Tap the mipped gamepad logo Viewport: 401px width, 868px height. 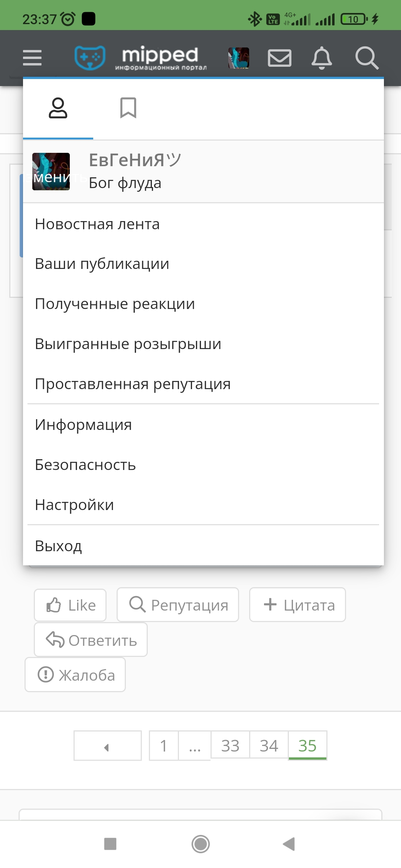pos(140,57)
